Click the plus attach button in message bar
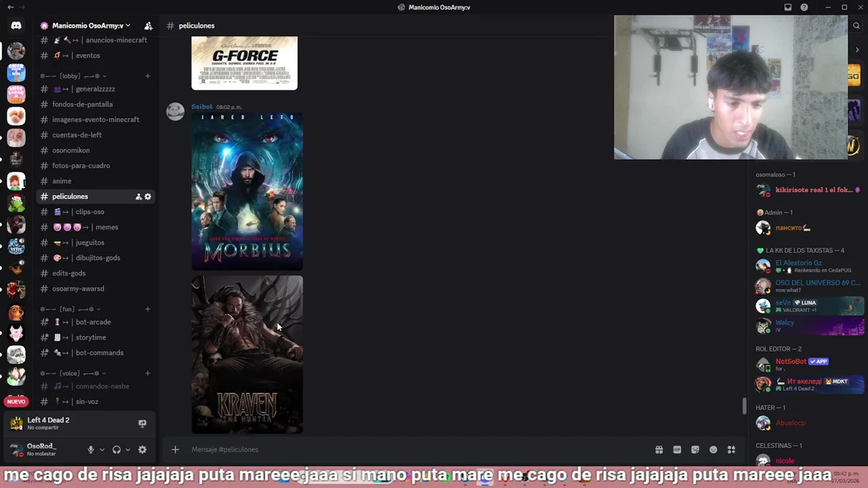Viewport: 868px width, 488px height. tap(175, 449)
